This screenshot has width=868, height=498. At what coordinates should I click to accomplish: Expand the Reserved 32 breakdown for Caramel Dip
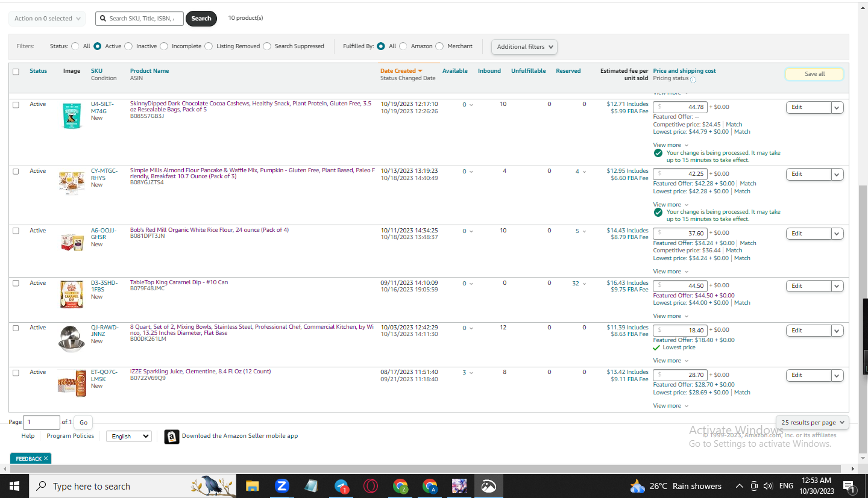click(579, 284)
